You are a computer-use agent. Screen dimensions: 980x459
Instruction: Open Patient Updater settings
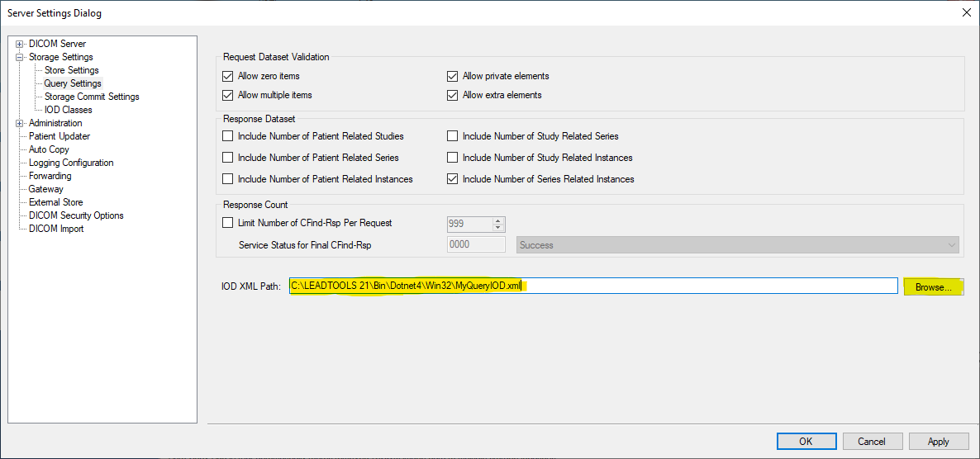coord(59,136)
